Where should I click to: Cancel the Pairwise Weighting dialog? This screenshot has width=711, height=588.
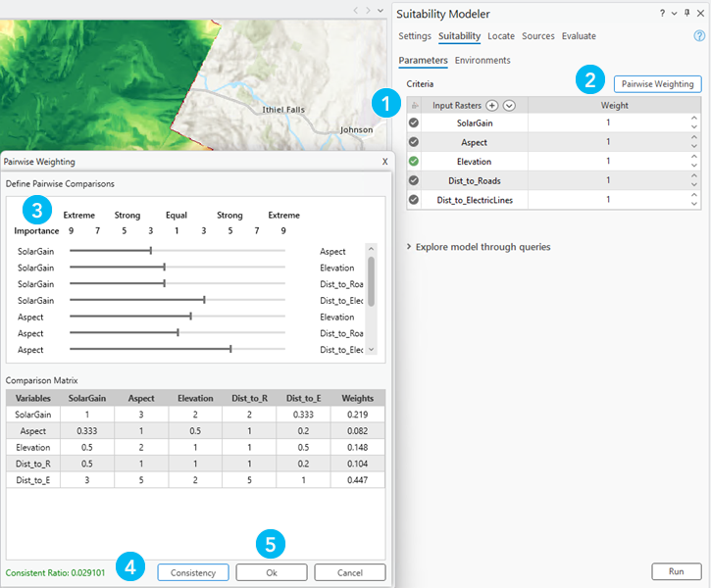350,572
